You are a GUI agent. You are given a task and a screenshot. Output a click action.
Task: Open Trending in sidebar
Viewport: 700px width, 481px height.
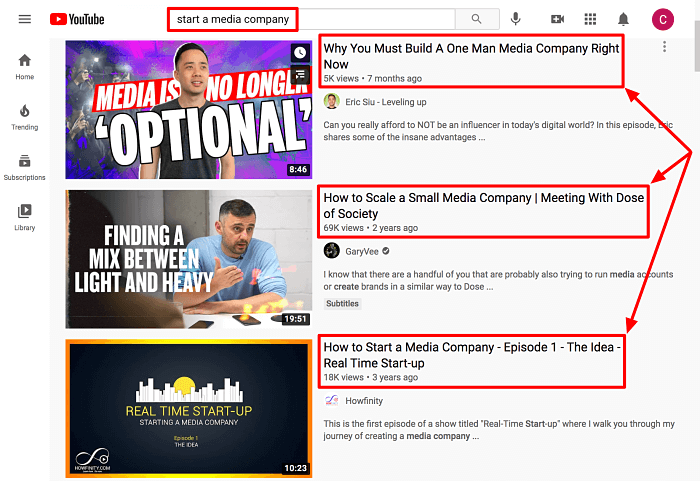click(25, 117)
